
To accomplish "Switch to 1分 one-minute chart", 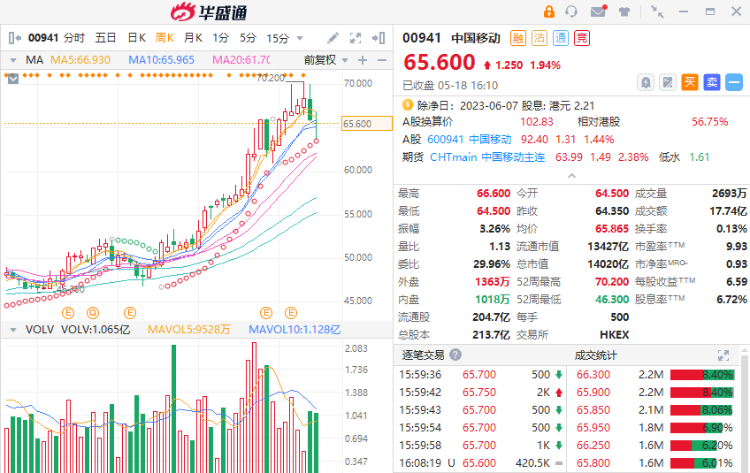I will (221, 38).
